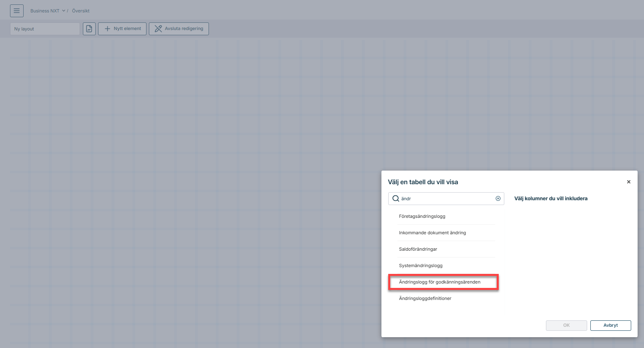Image resolution: width=644 pixels, height=348 pixels.
Task: Expand the chevron beside Business NXT
Action: (x=64, y=11)
